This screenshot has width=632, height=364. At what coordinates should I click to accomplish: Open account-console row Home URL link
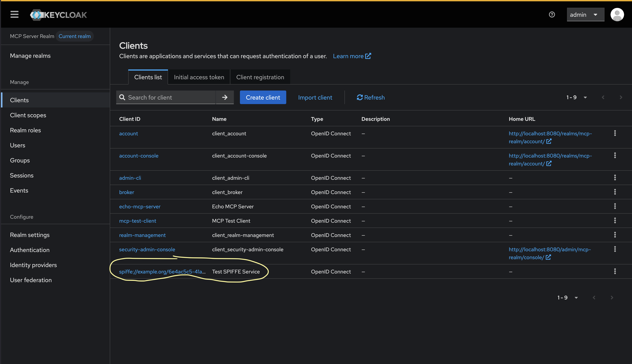click(550, 159)
